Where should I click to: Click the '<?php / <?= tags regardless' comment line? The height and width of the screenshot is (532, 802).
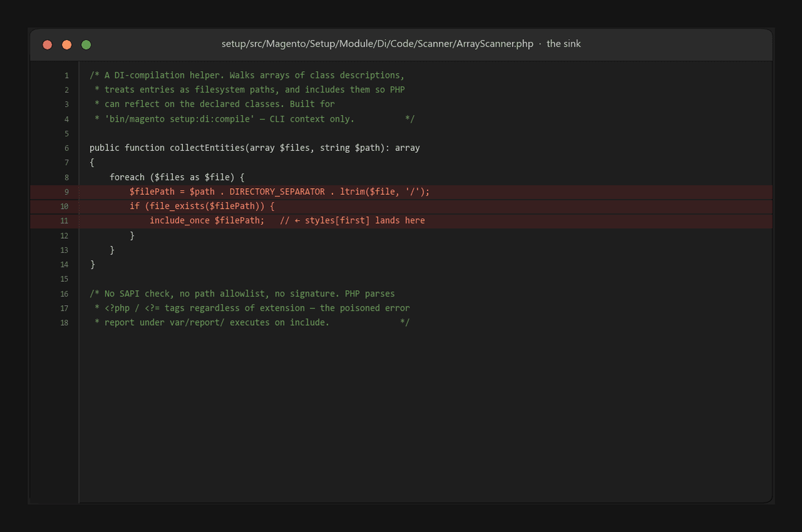pos(252,308)
